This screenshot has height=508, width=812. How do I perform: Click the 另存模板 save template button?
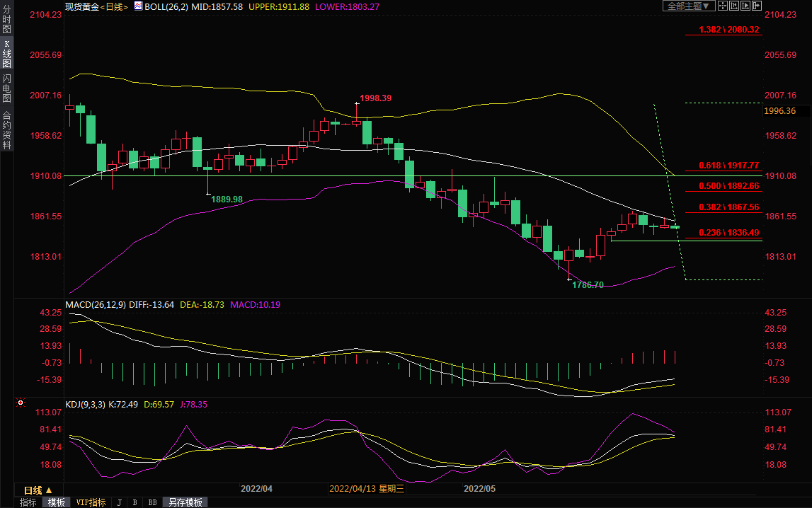(x=185, y=502)
